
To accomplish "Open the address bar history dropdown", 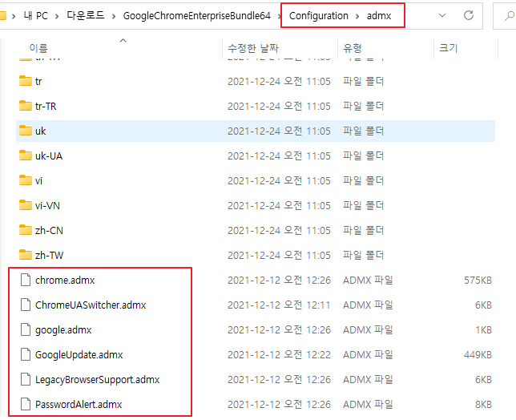I will pyautogui.click(x=442, y=15).
